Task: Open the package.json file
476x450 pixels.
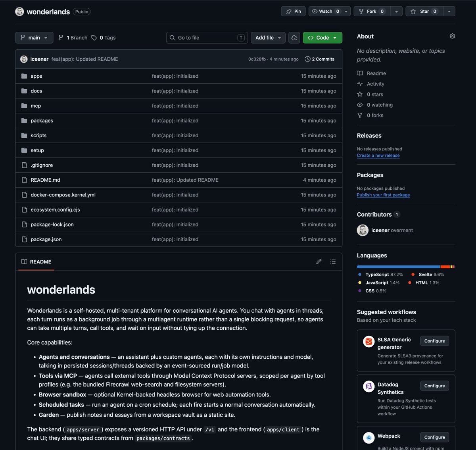Action: click(x=46, y=239)
